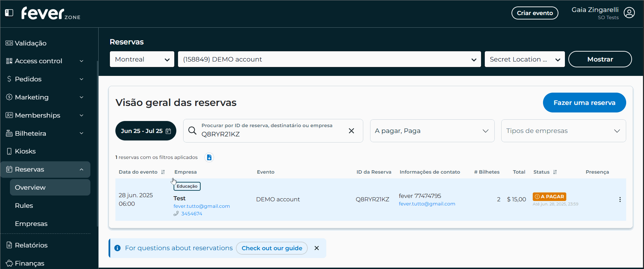Click the Bilheteira icon
The image size is (644, 269).
[x=9, y=133]
